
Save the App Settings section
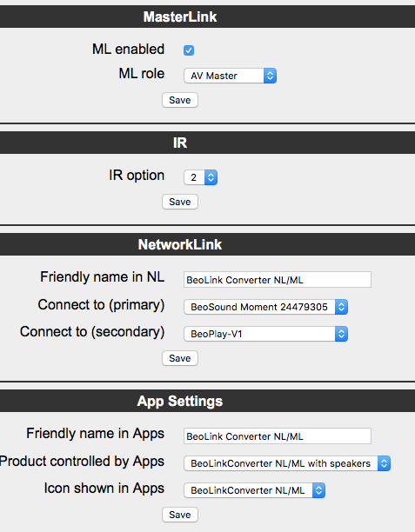[x=180, y=515]
